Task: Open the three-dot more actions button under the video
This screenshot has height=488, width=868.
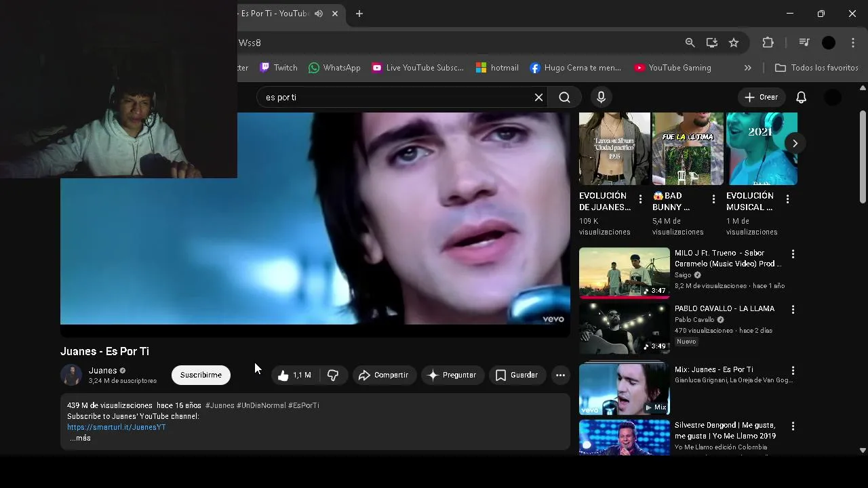Action: [x=560, y=375]
